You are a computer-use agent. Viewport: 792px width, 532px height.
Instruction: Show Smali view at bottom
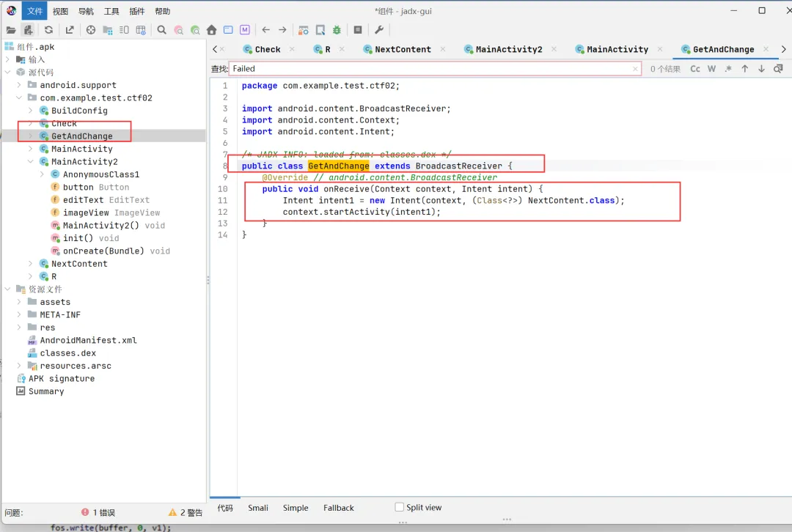258,508
